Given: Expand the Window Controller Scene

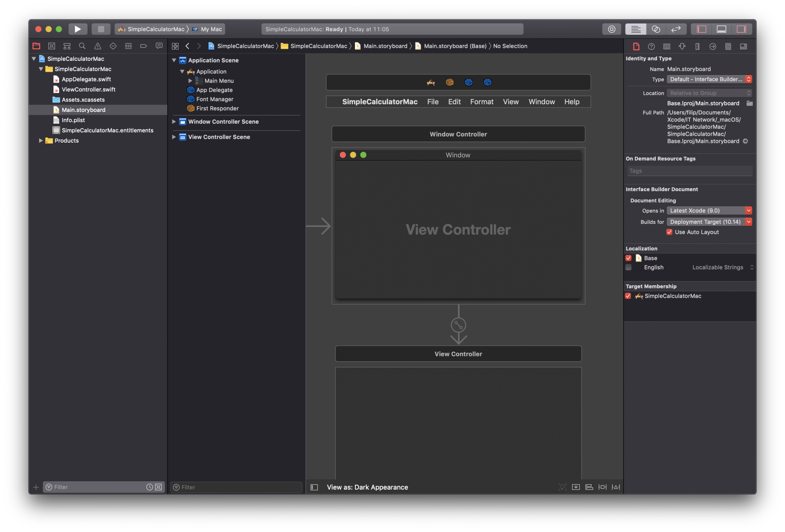Looking at the screenshot, I should (174, 121).
